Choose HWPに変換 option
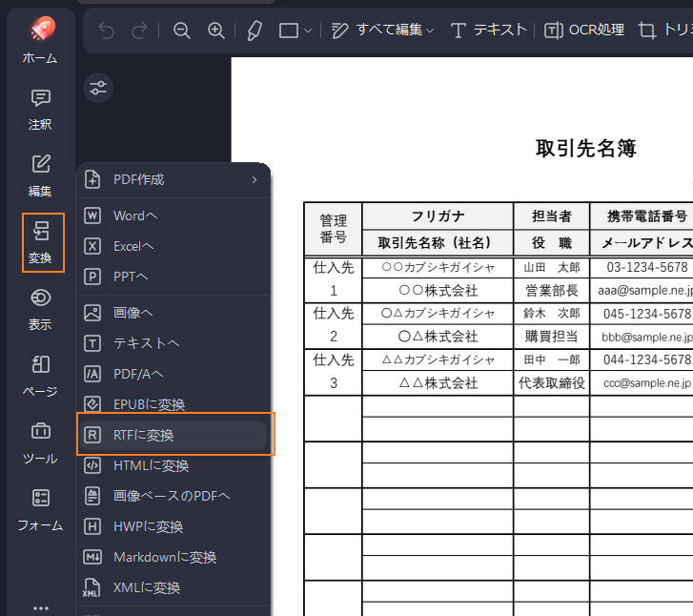 [x=173, y=526]
